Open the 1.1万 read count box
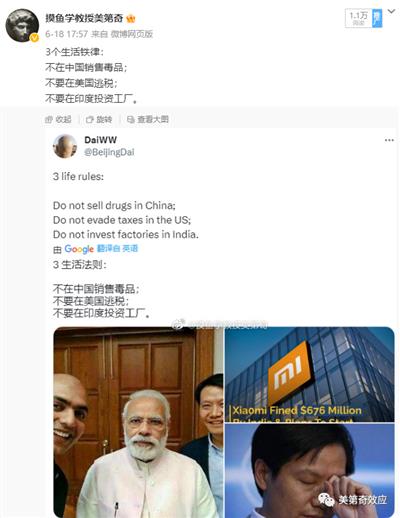400x518 pixels. 359,18
